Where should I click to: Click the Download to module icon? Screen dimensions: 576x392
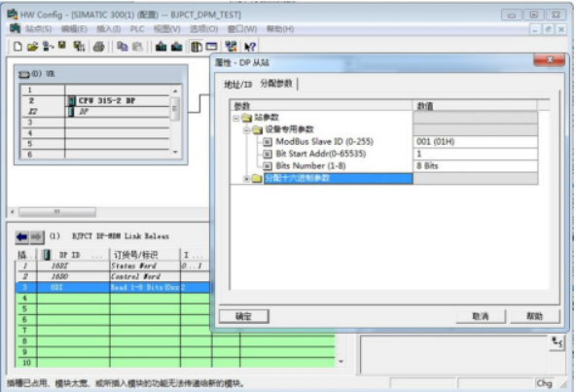[161, 47]
